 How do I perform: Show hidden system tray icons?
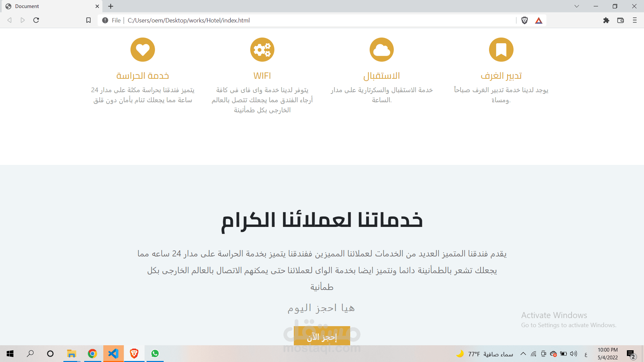tap(523, 354)
